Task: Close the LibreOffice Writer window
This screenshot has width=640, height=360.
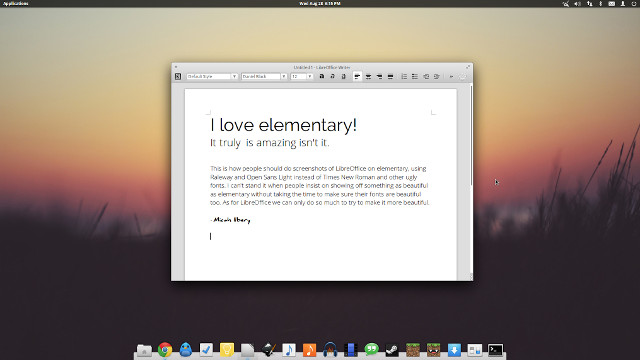Action: 176,67
